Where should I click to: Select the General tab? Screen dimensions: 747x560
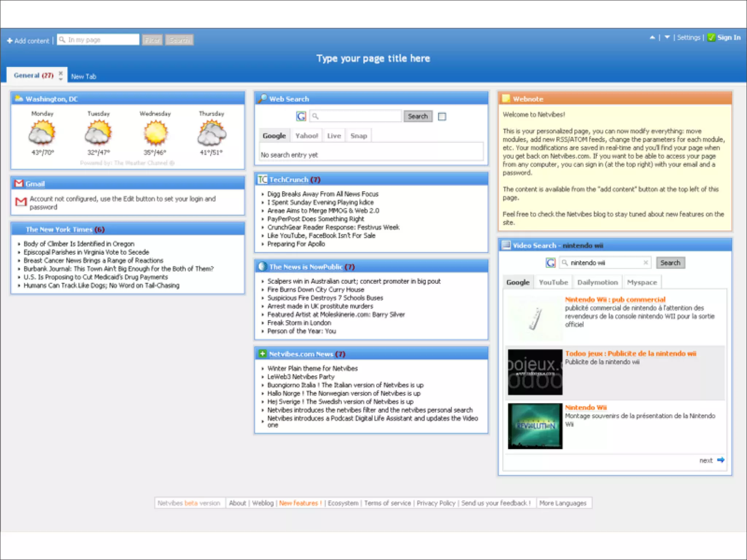click(x=33, y=75)
